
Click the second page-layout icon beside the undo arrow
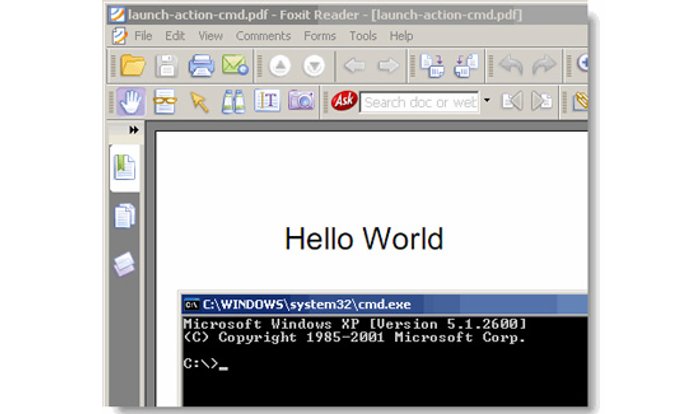pos(466,66)
